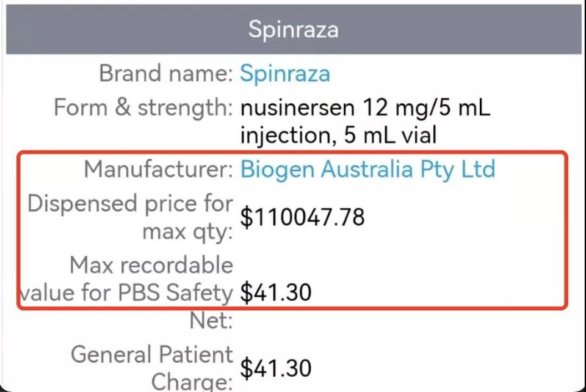586x392 pixels.
Task: Click the Spinraza title in gray header
Action: (x=294, y=29)
